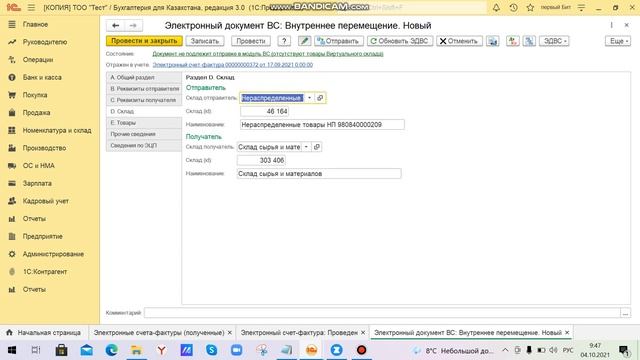Open the document status link

pos(268,53)
